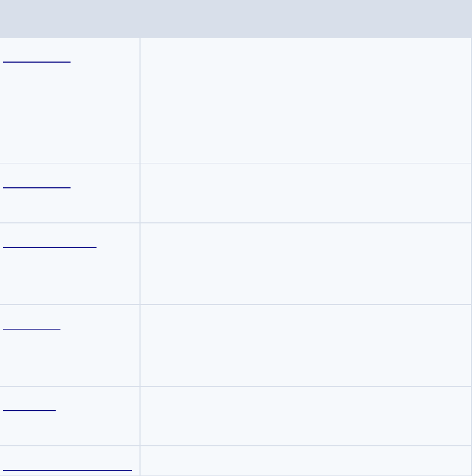Select the right-hand cell of the third row

[306, 264]
